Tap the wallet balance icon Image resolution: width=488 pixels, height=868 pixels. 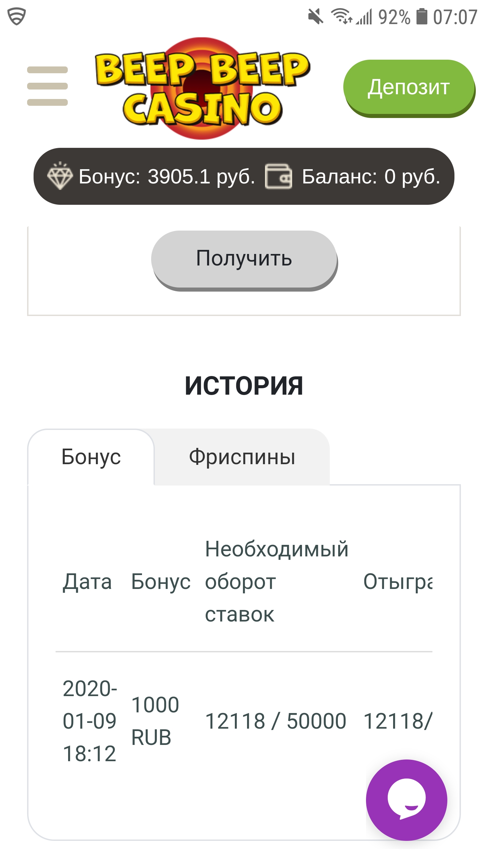point(278,176)
